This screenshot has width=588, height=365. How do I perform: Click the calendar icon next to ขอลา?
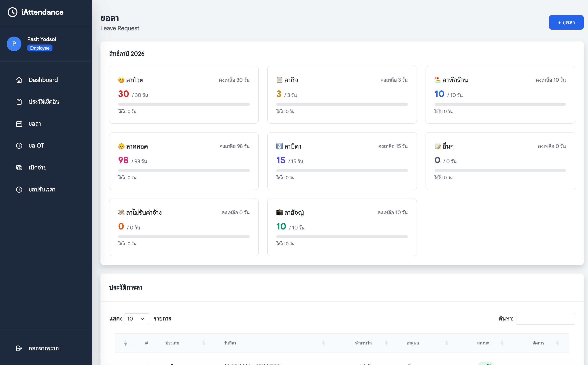19,124
